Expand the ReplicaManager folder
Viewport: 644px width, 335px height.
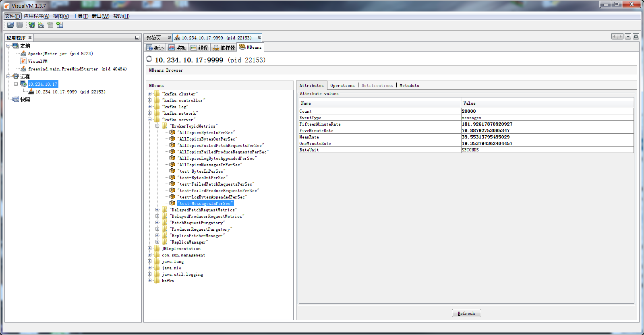point(157,242)
